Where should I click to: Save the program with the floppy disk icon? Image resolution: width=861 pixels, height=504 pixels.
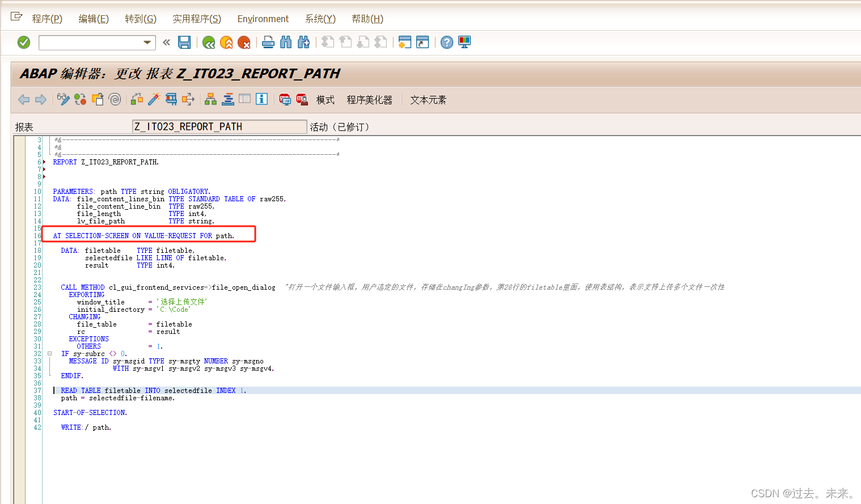pos(184,43)
